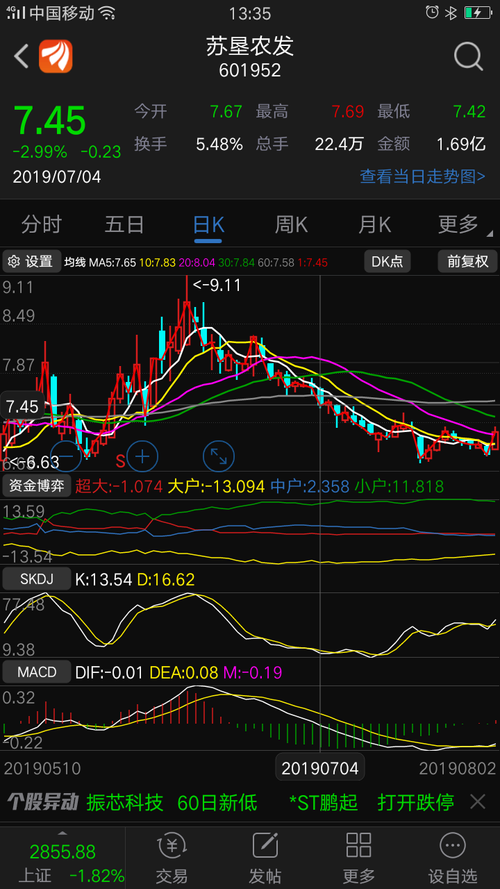Switch to the 分时 tab
This screenshot has height=889, width=500.
pyautogui.click(x=41, y=225)
